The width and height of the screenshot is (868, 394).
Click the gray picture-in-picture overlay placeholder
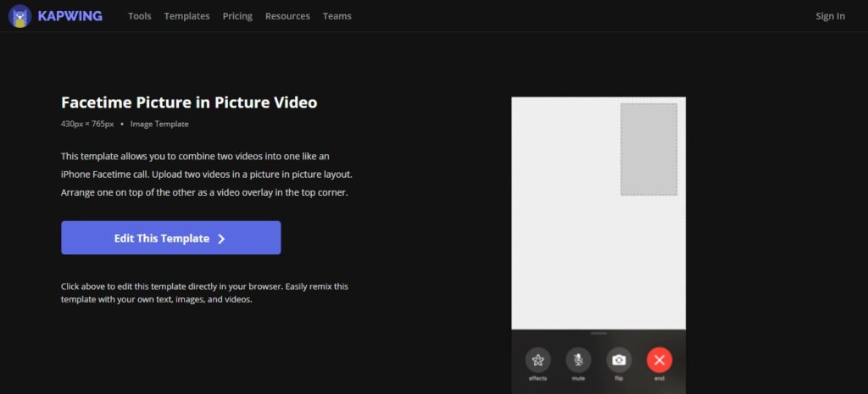point(648,149)
